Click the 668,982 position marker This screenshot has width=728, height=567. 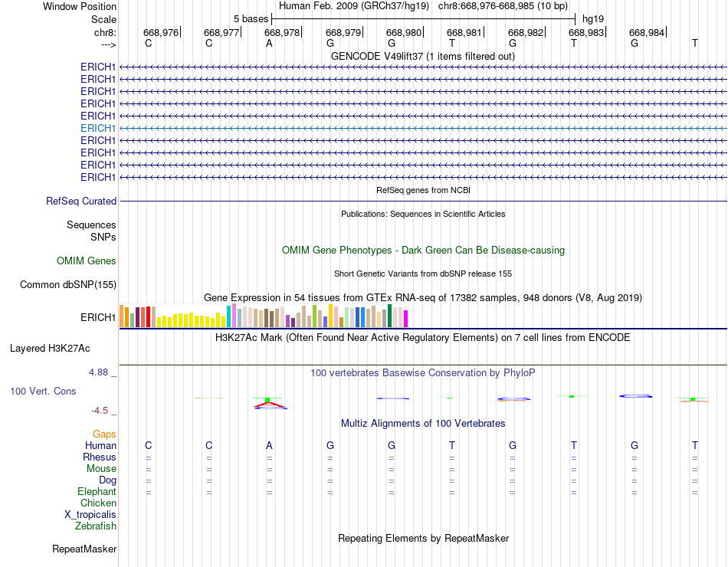(526, 32)
